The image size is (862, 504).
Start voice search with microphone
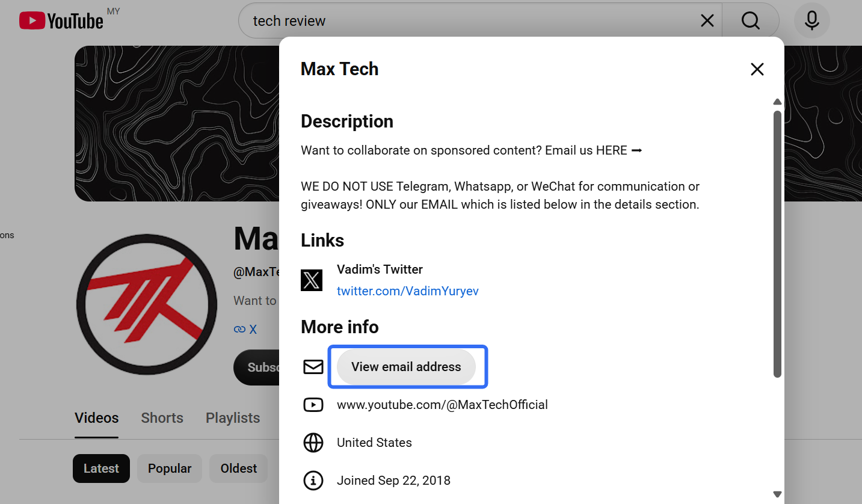(812, 21)
